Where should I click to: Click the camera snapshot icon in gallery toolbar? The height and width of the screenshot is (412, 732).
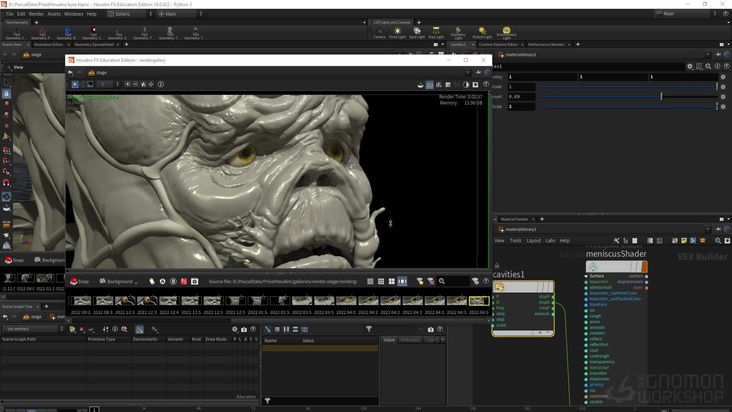point(195,281)
